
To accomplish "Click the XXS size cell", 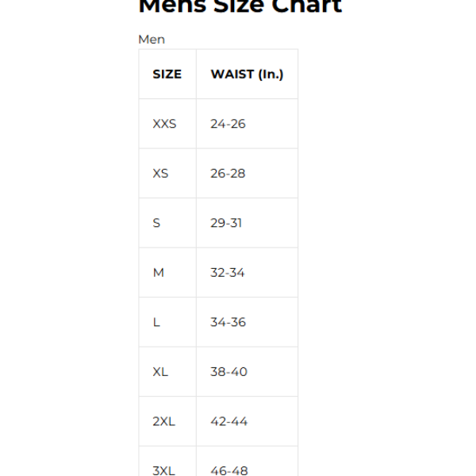I will pyautogui.click(x=164, y=124).
